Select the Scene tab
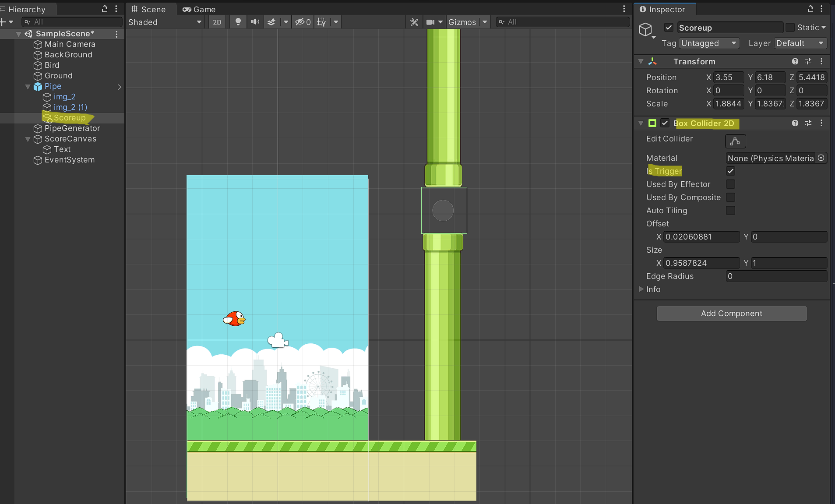This screenshot has height=504, width=835. pos(148,9)
